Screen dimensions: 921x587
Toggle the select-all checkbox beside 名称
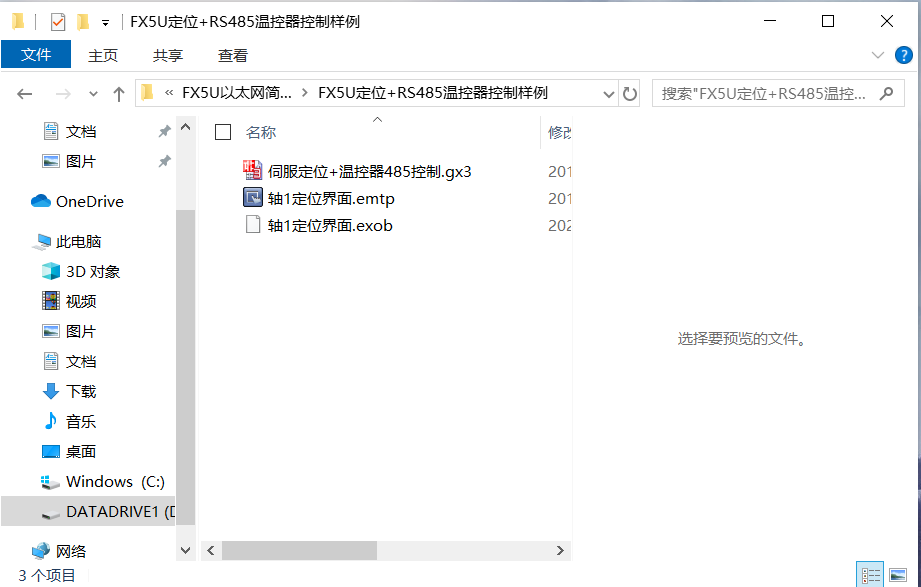click(x=223, y=132)
